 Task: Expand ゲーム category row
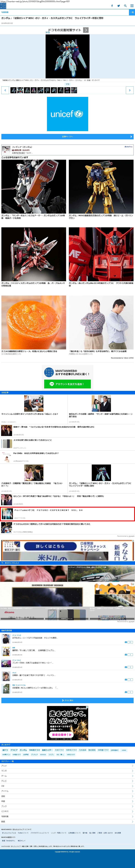tap(68, 776)
